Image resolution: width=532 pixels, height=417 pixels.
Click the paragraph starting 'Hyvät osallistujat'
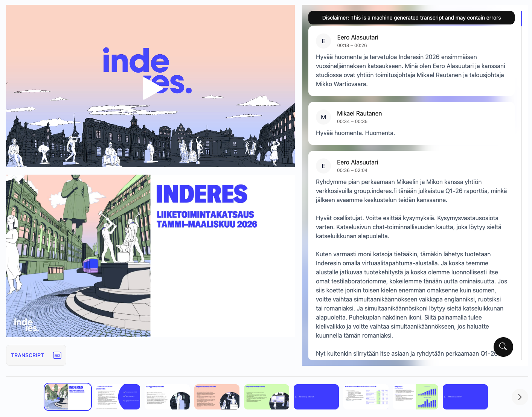409,227
